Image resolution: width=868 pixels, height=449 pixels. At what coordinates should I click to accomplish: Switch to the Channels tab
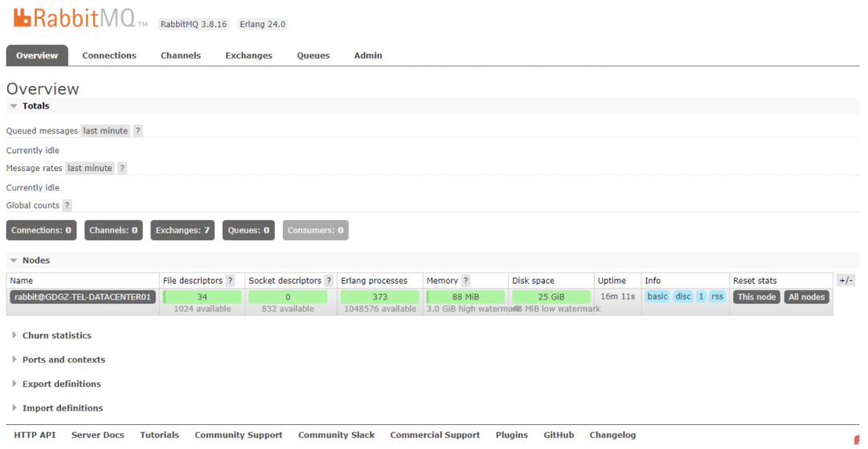[181, 55]
